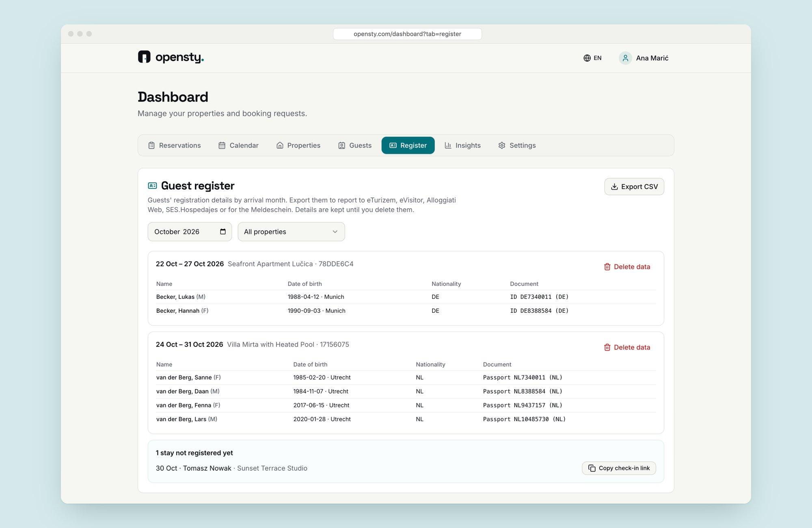Image resolution: width=812 pixels, height=528 pixels.
Task: Expand the All properties chevron arrow
Action: click(335, 232)
